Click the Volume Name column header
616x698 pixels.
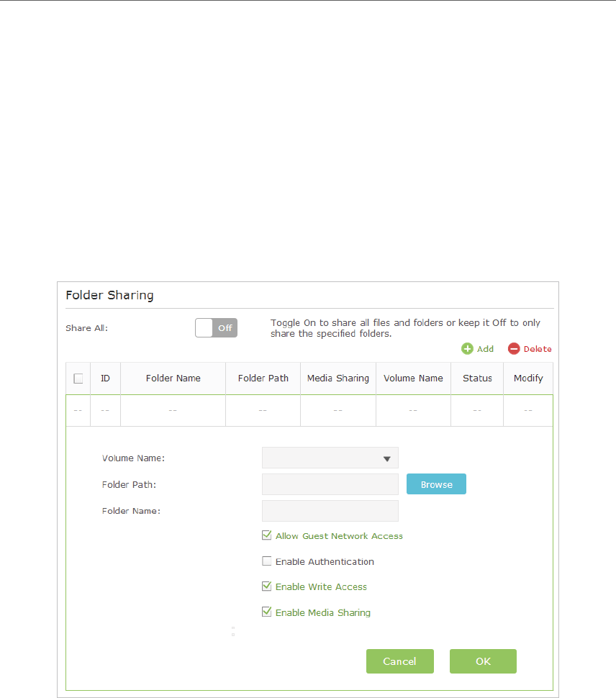(414, 379)
